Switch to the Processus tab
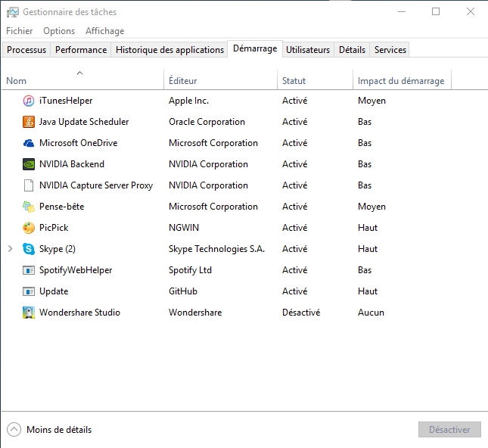 click(x=26, y=50)
